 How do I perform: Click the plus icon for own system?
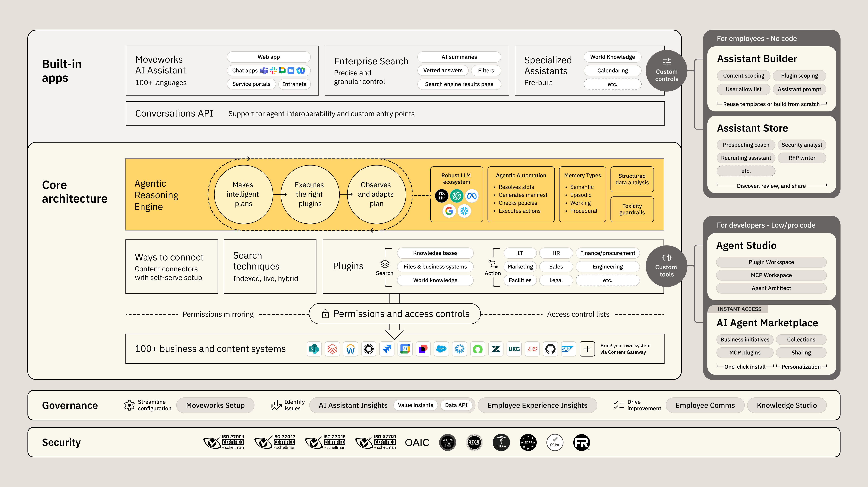click(587, 349)
